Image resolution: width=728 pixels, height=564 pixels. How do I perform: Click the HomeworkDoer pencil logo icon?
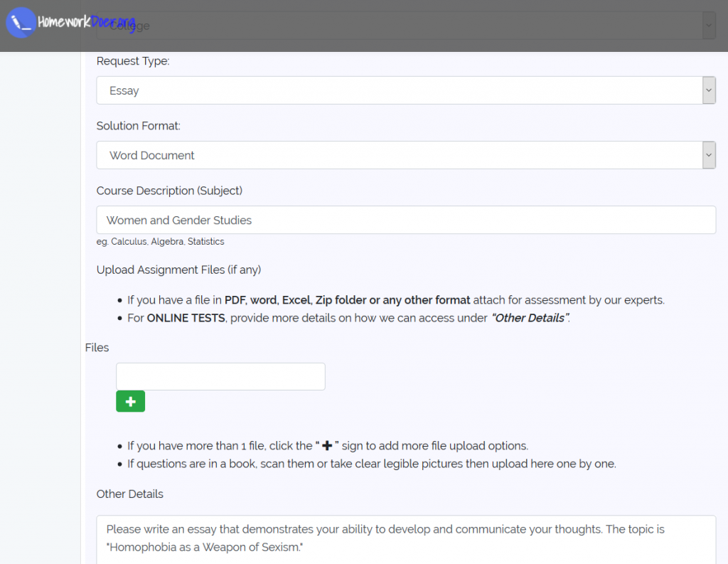pyautogui.click(x=21, y=22)
